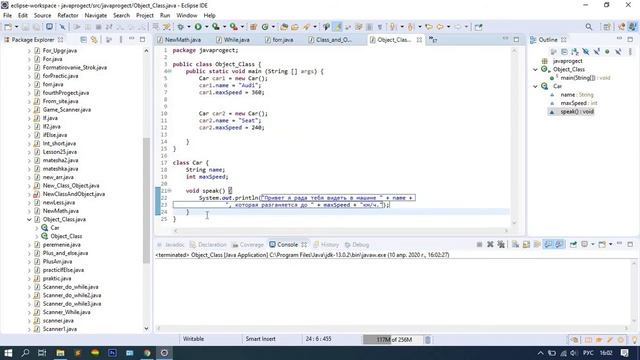The image size is (640, 360).
Task: Click the New Java Class icon
Action: click(x=265, y=27)
